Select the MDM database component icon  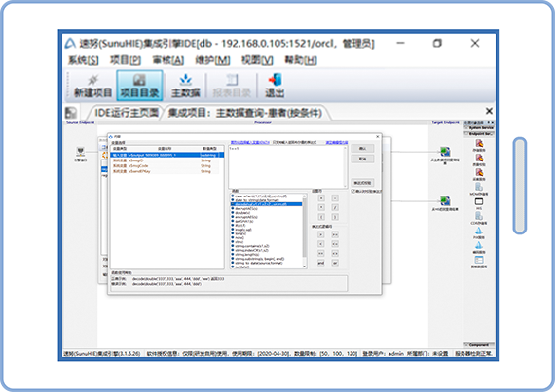[x=479, y=188]
